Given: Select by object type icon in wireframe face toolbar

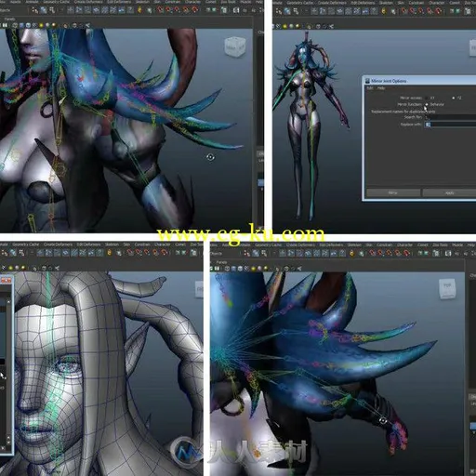Looking at the screenshot, I should point(13,253).
